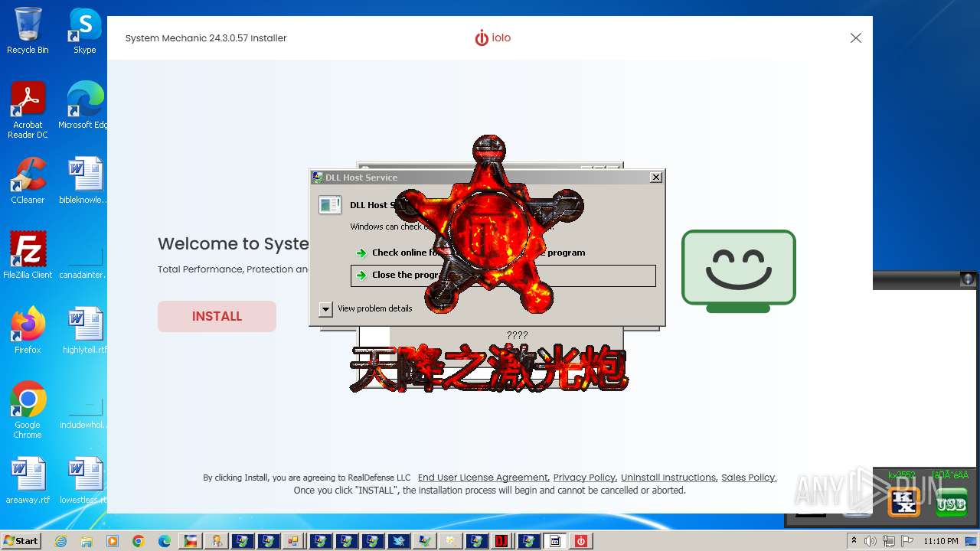The height and width of the screenshot is (551, 980).
Task: Click the green USB icon in side panel
Action: [950, 502]
